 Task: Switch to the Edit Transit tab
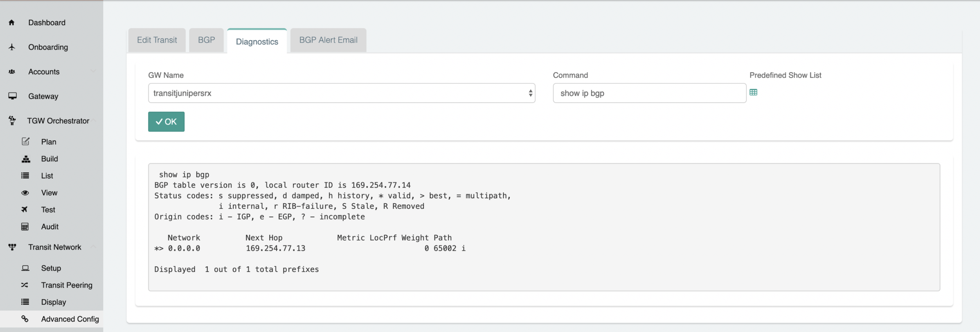pos(157,40)
